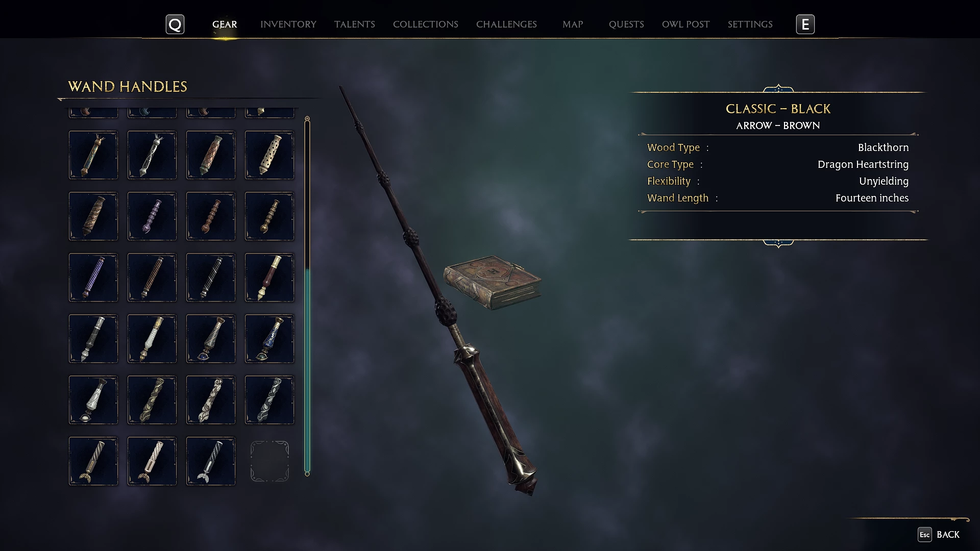980x551 pixels.
Task: Choose the dark red gold-capped handle
Action: (269, 278)
